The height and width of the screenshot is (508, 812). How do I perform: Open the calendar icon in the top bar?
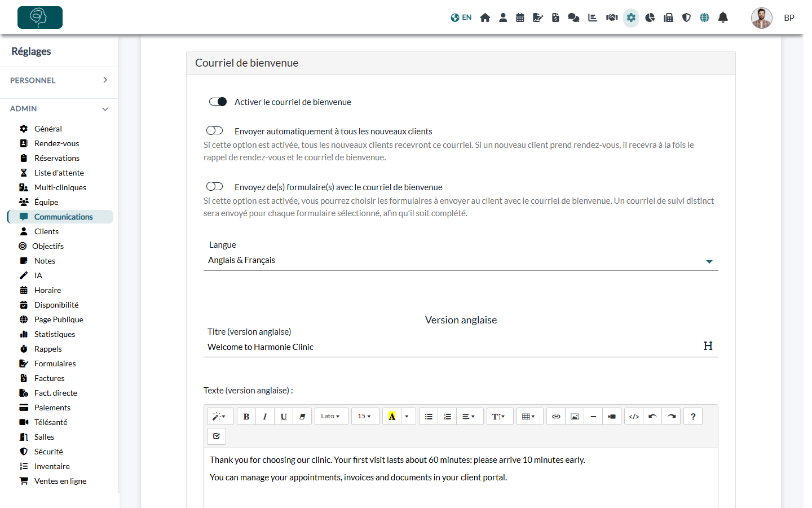520,17
